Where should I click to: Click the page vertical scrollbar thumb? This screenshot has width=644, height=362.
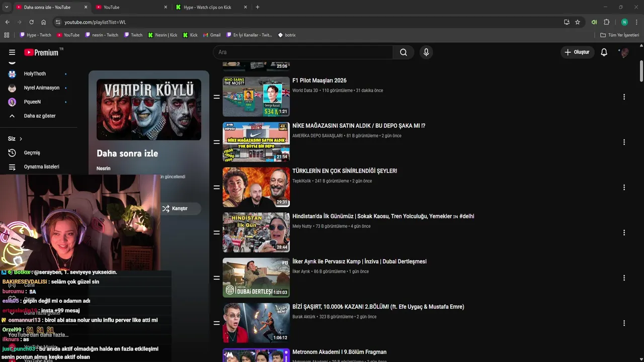click(x=641, y=70)
